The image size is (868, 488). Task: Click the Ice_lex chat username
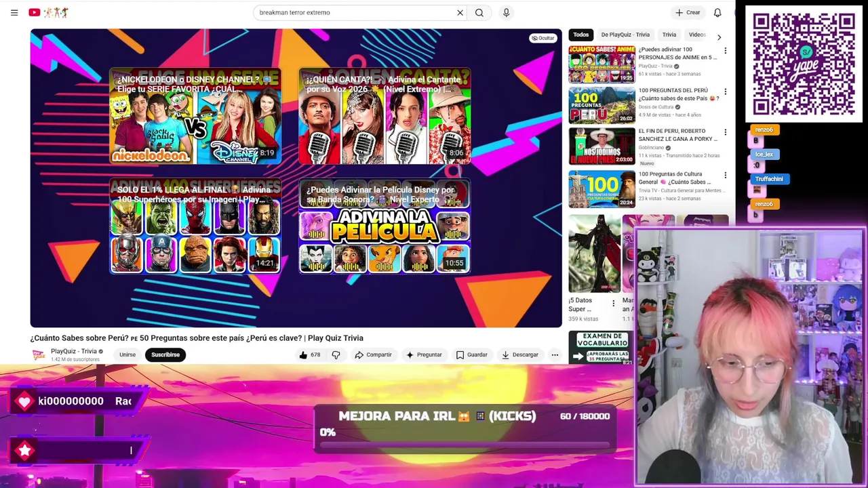pyautogui.click(x=764, y=155)
